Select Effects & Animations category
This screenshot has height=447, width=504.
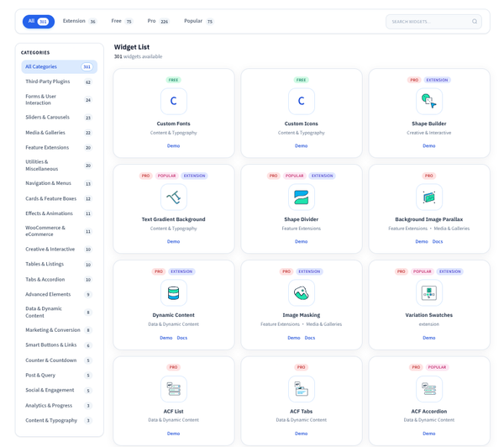click(x=59, y=213)
